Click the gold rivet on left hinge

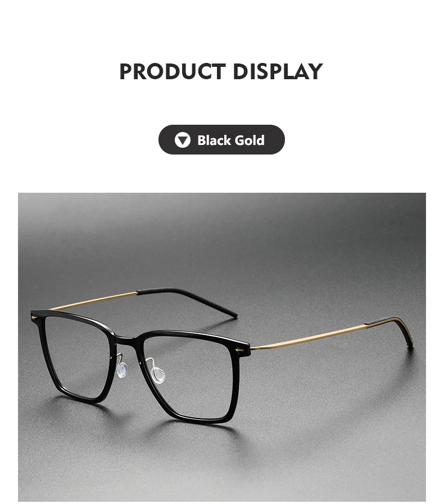pos(34,318)
